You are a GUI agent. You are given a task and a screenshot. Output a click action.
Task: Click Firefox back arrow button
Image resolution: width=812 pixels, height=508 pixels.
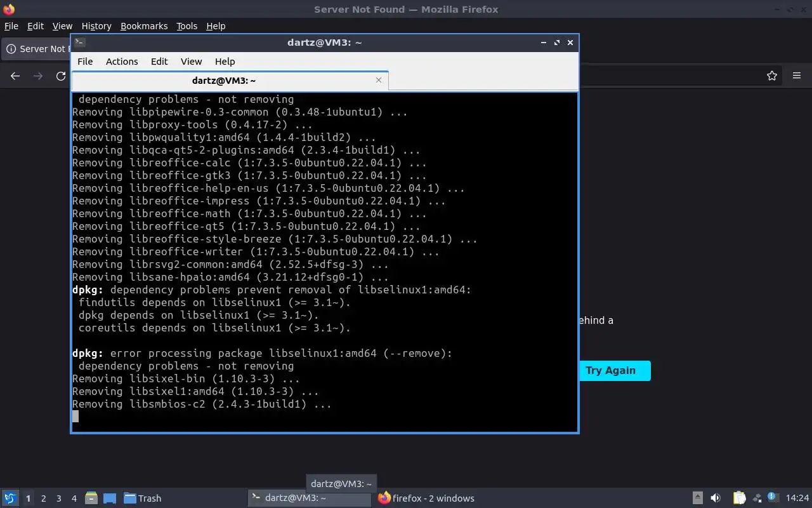click(15, 76)
